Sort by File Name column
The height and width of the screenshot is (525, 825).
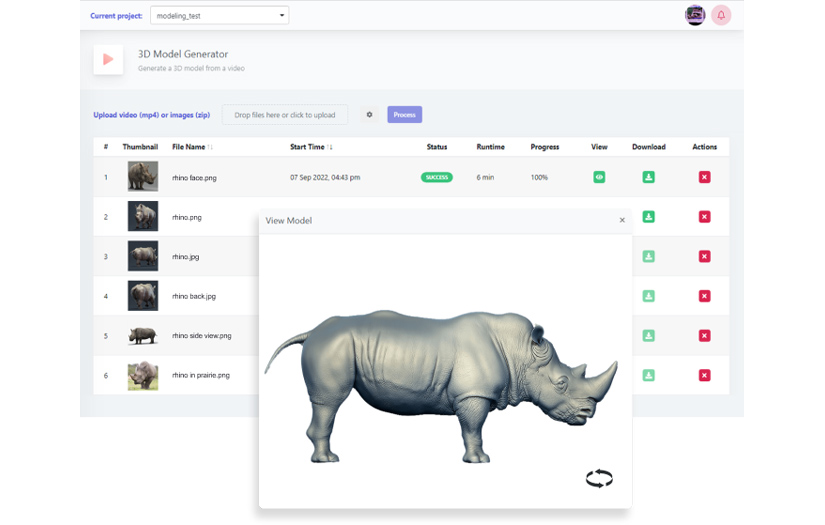(193, 147)
